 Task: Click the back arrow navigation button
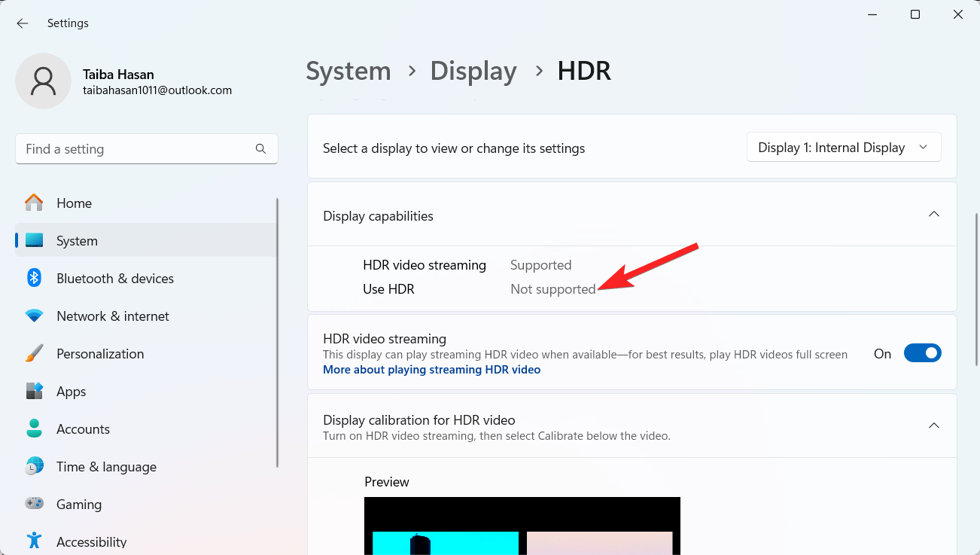(22, 23)
